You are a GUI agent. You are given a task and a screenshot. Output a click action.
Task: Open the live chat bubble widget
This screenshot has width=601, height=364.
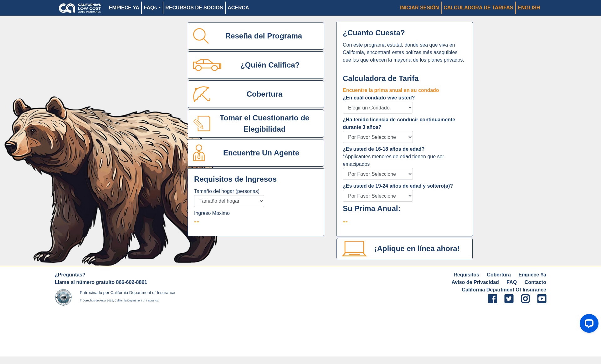pos(589,323)
